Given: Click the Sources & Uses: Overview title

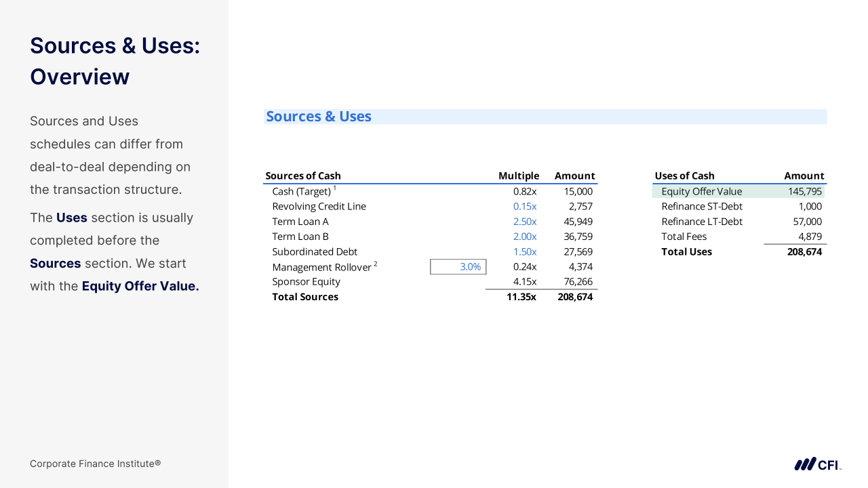Looking at the screenshot, I should (x=115, y=61).
